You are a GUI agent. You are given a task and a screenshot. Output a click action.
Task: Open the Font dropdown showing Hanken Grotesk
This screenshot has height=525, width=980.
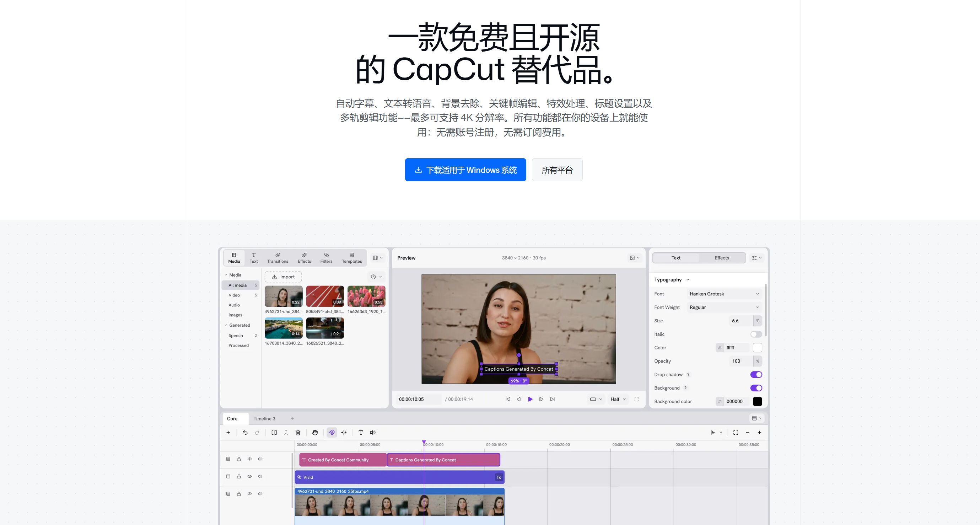pyautogui.click(x=725, y=294)
